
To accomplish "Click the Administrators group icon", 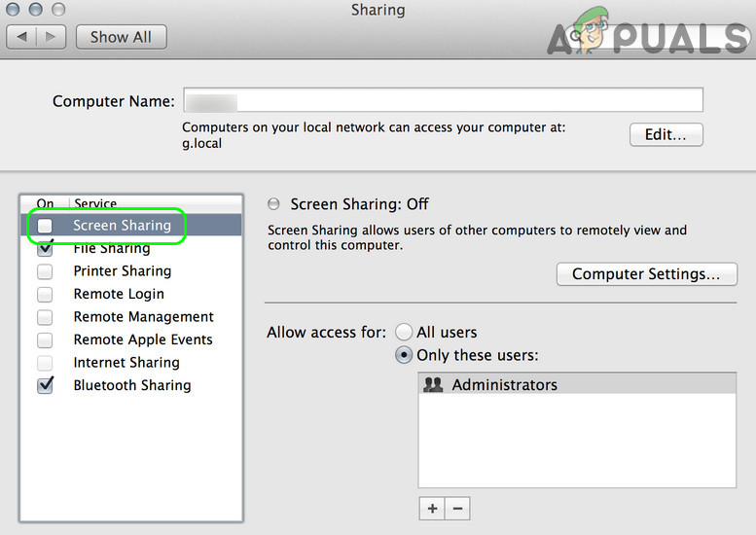I will coord(434,385).
